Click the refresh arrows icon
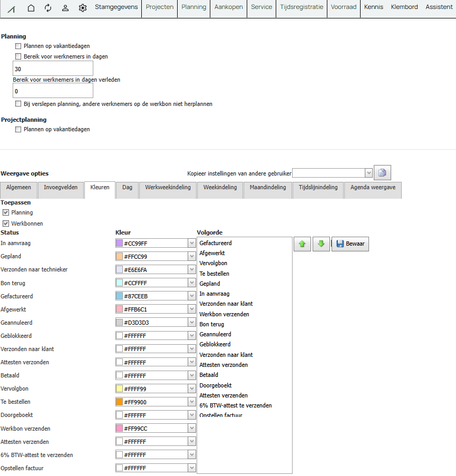The width and height of the screenshot is (456, 476). click(x=48, y=8)
